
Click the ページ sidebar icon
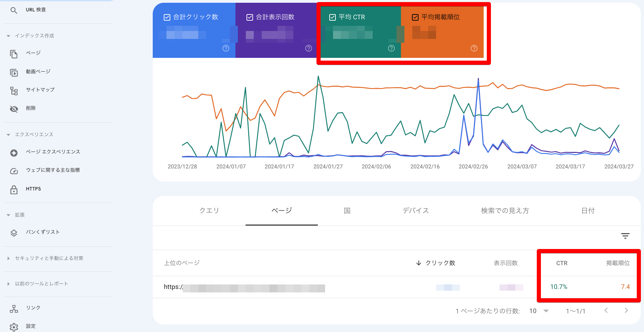pos(14,54)
